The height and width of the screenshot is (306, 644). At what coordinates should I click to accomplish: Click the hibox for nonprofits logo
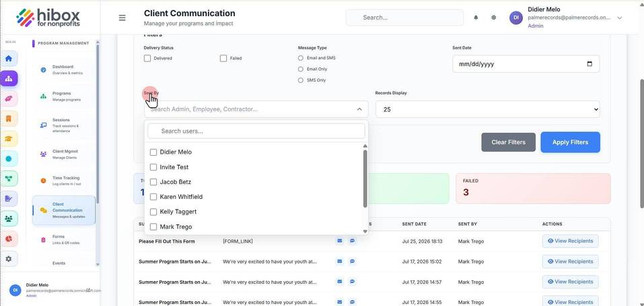[x=48, y=18]
